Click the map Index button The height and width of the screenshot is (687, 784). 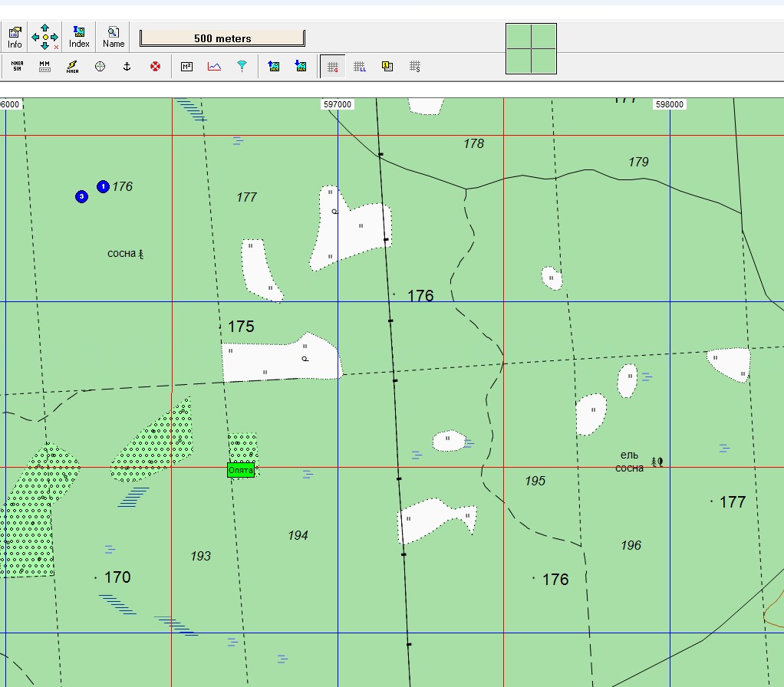coord(79,38)
